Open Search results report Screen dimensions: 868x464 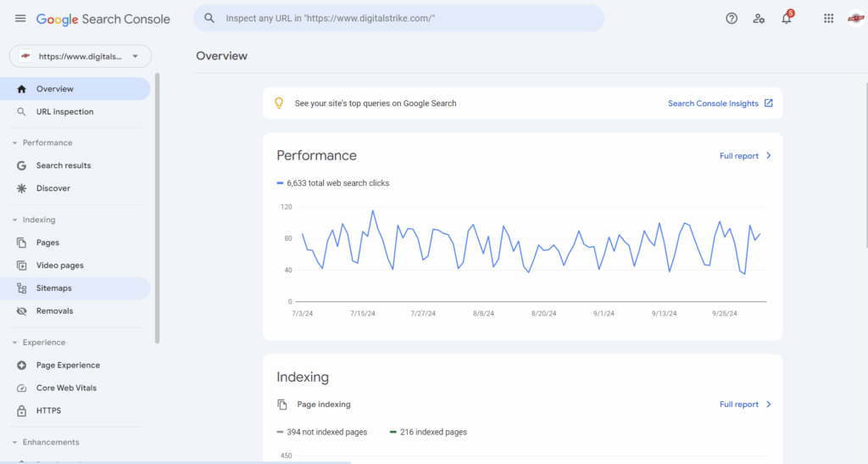[75, 165]
